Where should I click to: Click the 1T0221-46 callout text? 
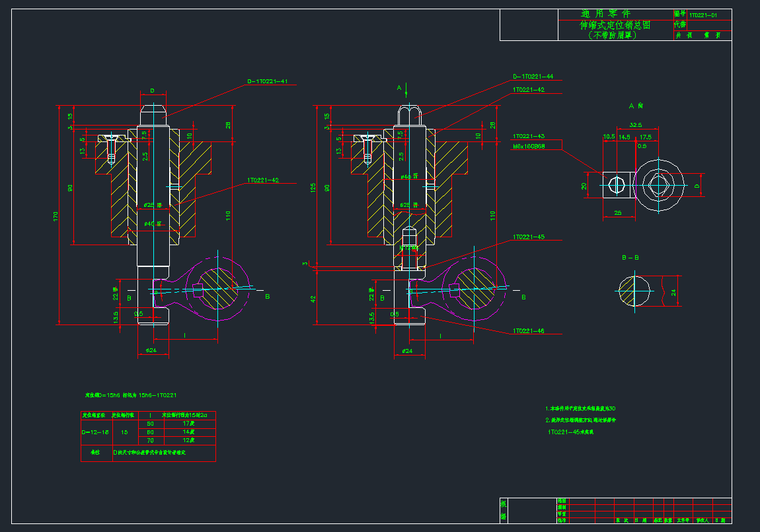point(529,330)
